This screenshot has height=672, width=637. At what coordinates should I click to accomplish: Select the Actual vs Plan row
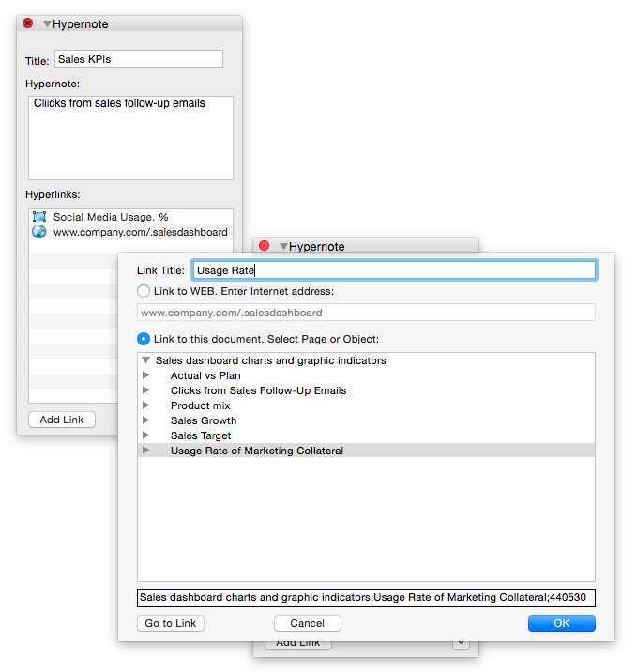(x=366, y=375)
